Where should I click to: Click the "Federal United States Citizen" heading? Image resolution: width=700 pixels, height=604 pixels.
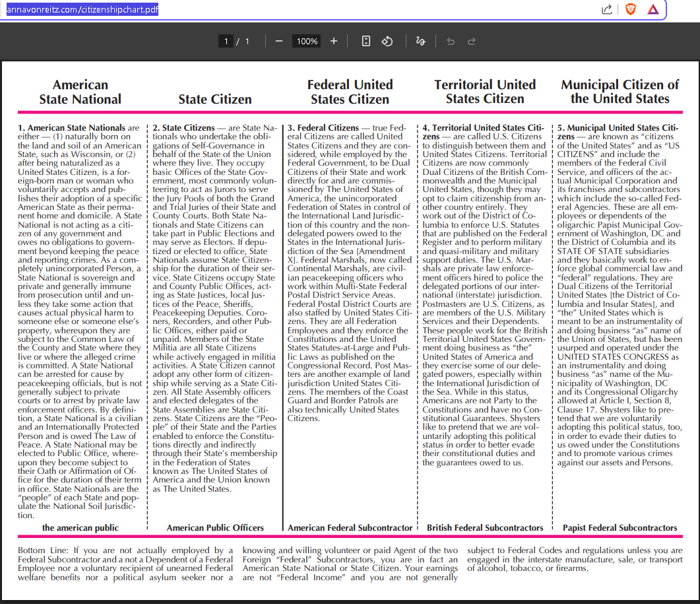click(x=350, y=92)
